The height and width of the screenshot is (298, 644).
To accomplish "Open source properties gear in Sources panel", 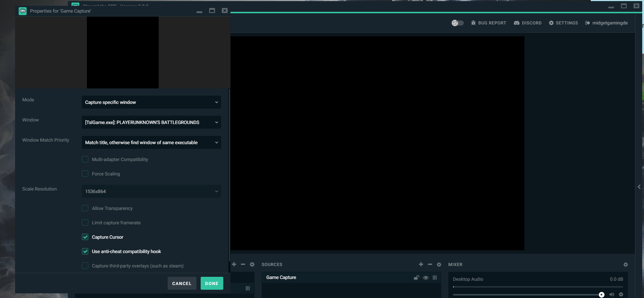I will click(439, 265).
